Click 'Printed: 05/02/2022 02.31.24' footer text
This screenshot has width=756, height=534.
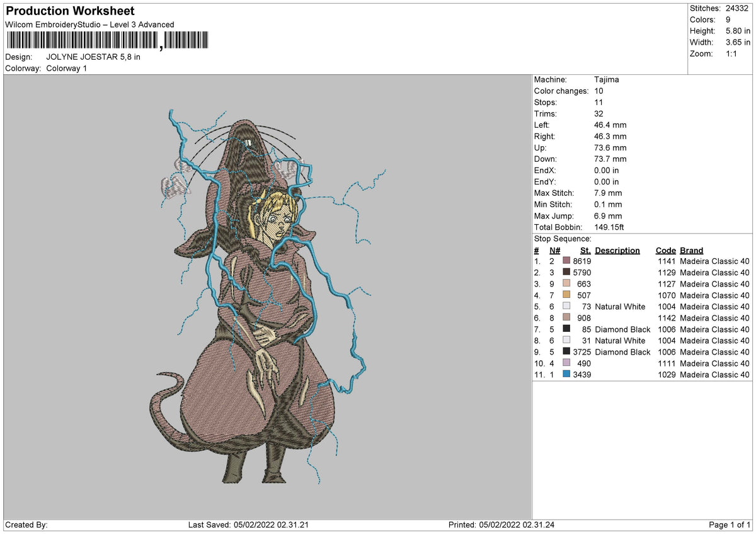(x=501, y=525)
